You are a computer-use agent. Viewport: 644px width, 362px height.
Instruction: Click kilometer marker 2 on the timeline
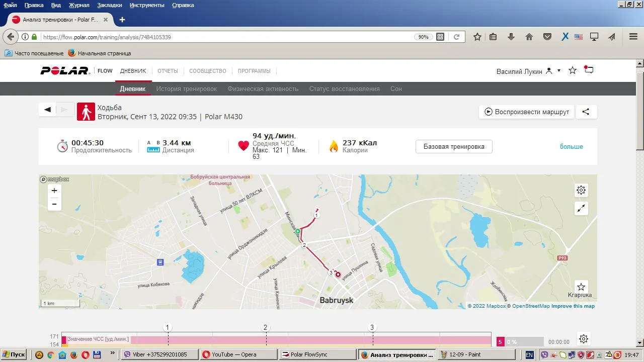(266, 328)
